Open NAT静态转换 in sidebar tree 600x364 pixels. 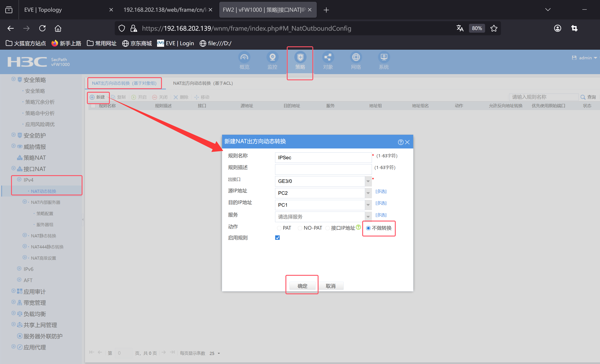tap(43, 236)
